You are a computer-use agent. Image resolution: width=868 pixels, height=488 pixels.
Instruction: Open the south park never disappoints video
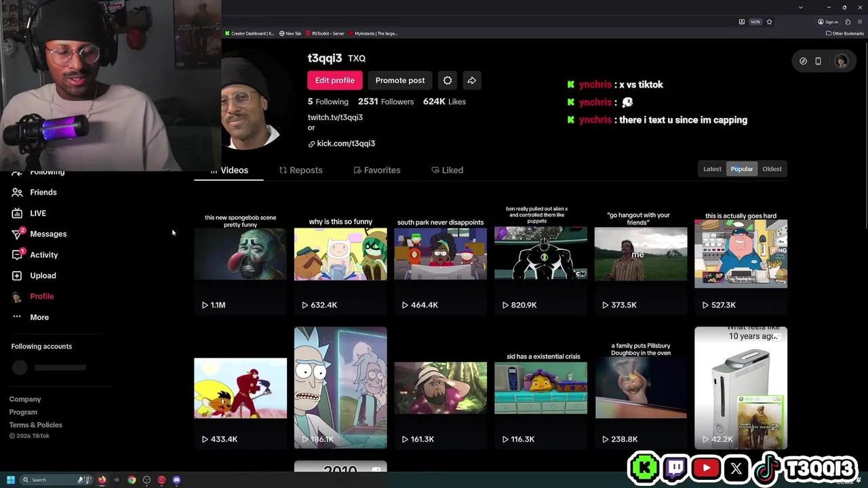pos(441,253)
